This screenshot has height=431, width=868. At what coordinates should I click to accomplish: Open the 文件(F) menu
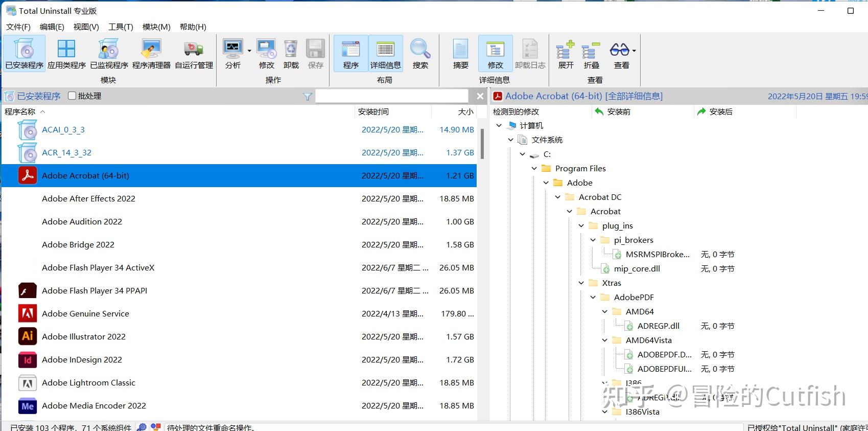tap(18, 27)
